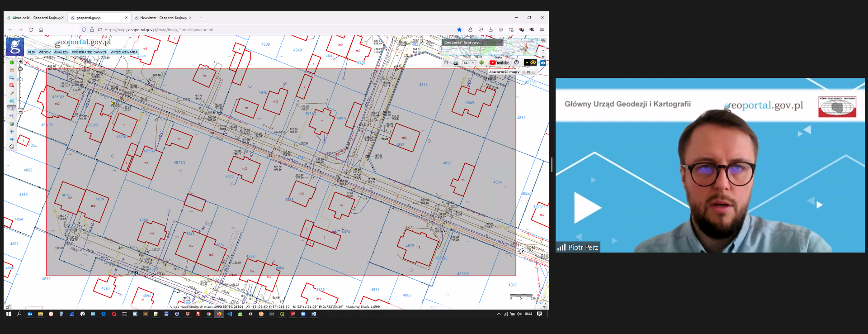This screenshot has width=868, height=334.
Task: Open the ANALIZY menu
Action: [x=61, y=52]
